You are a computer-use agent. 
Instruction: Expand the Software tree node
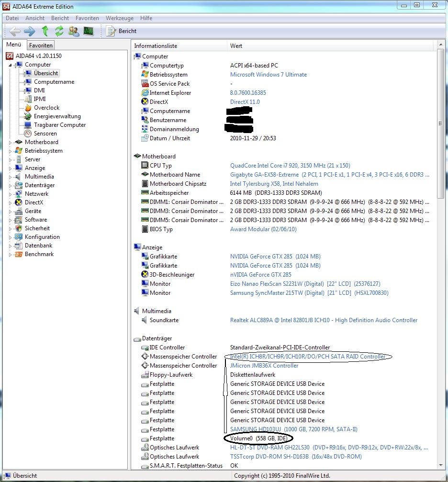tap(10, 220)
